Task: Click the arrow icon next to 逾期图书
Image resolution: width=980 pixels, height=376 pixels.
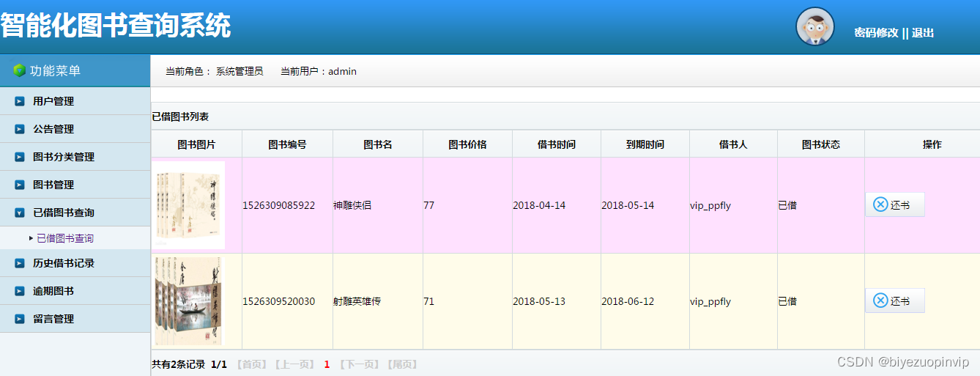Action: pos(20,291)
